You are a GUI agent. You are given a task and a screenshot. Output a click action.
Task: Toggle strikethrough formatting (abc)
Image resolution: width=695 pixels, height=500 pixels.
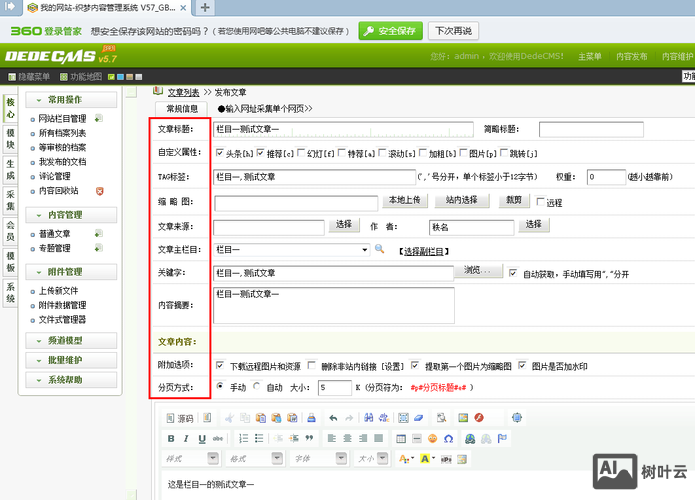tap(218, 438)
